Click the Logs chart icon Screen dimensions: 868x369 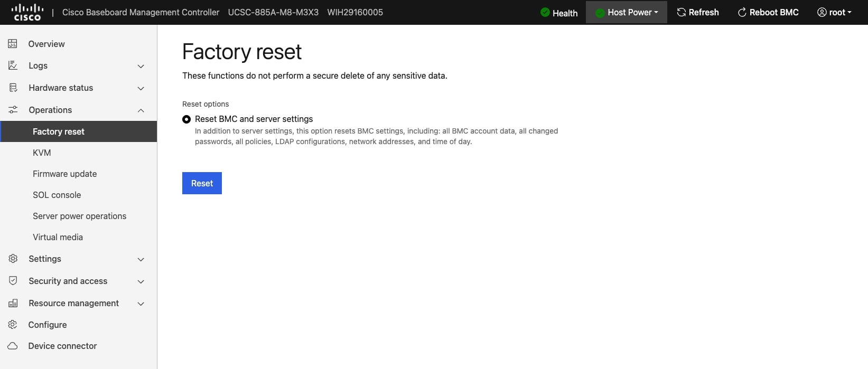pyautogui.click(x=13, y=65)
